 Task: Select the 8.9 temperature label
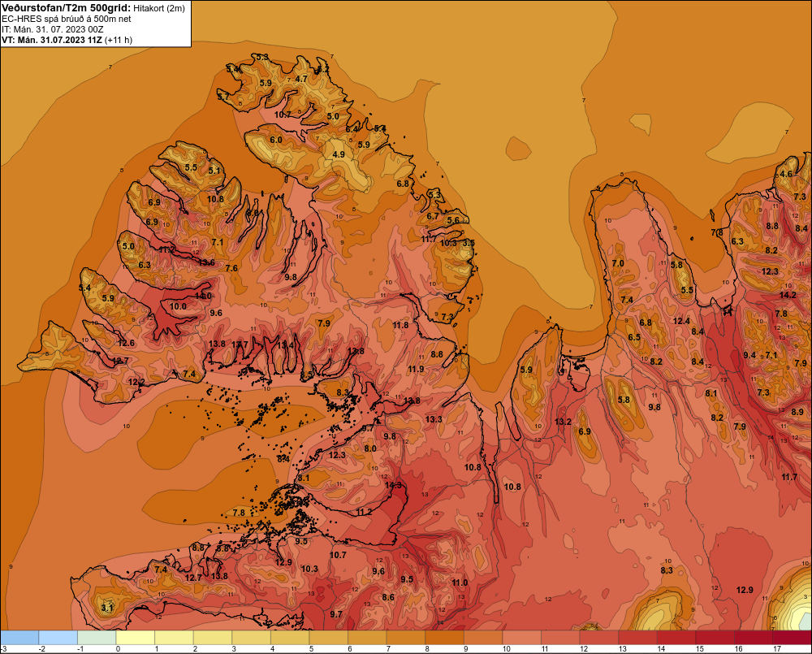point(797,412)
